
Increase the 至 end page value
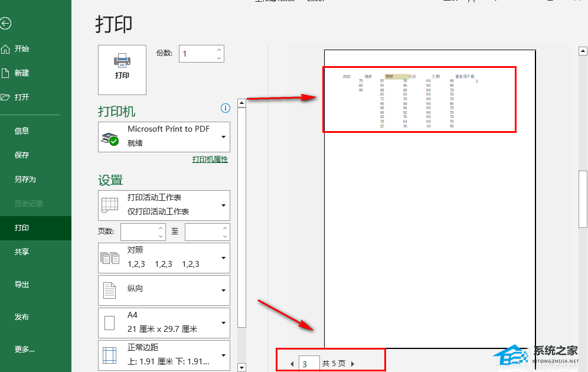(x=225, y=228)
